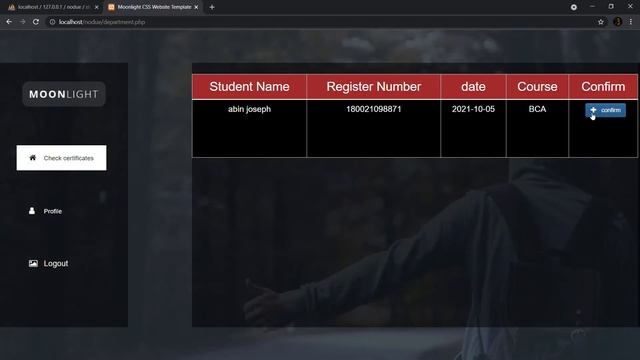640x360 pixels.
Task: Click the Student Name column header
Action: coord(249,87)
